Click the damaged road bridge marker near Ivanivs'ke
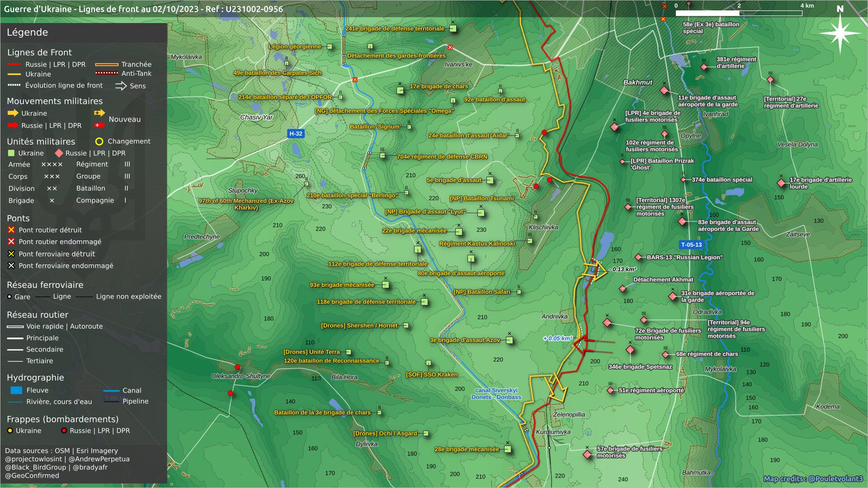 click(x=450, y=47)
